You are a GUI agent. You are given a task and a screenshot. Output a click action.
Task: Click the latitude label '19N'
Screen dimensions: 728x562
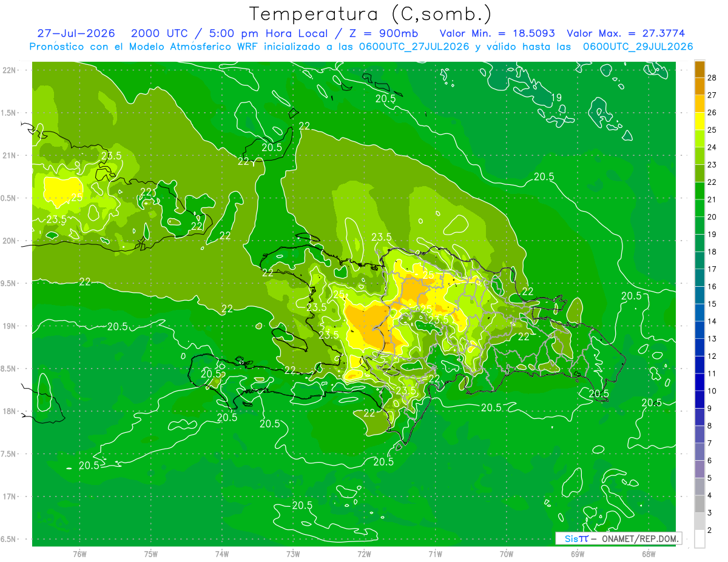pos(10,326)
